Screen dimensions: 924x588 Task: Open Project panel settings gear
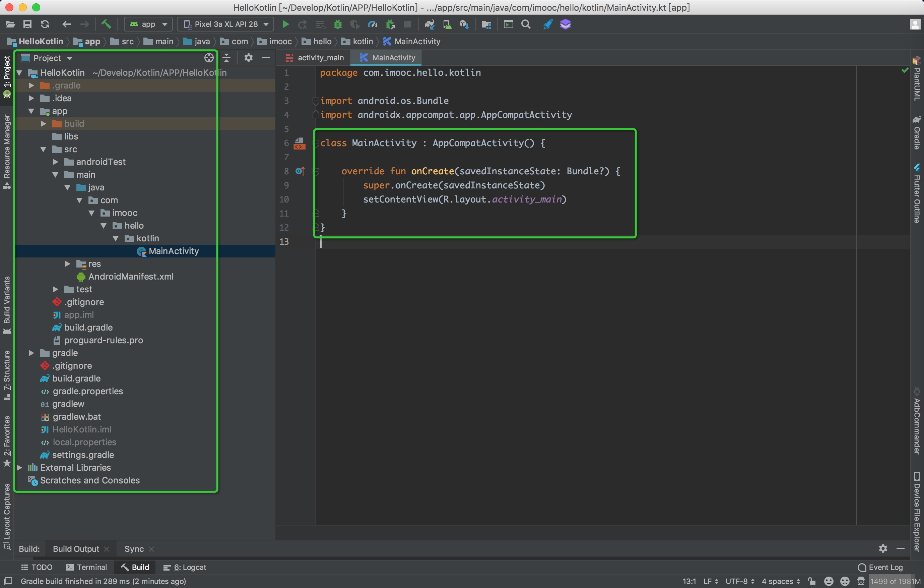tap(249, 58)
